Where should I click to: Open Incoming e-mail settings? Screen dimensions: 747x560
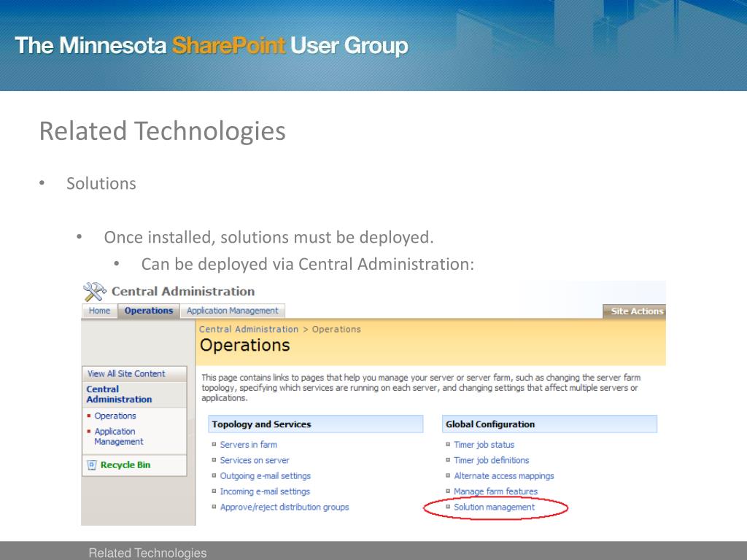(265, 491)
